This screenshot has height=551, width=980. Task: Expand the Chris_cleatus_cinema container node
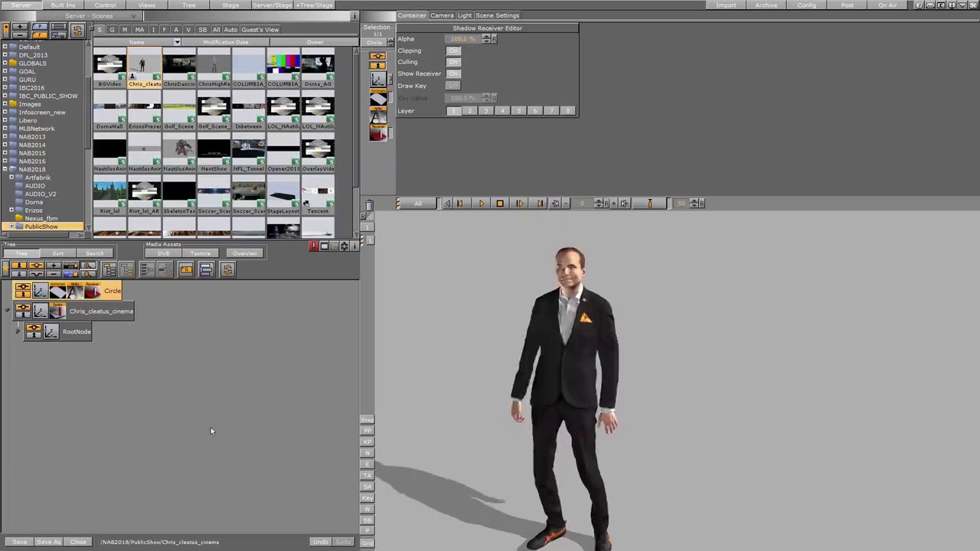pos(8,311)
